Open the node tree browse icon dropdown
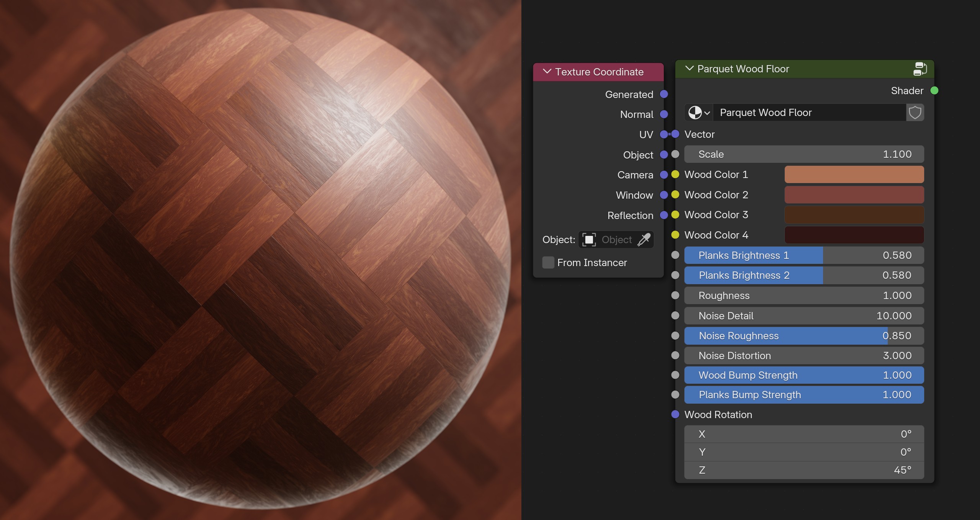The image size is (980, 520). [x=699, y=113]
